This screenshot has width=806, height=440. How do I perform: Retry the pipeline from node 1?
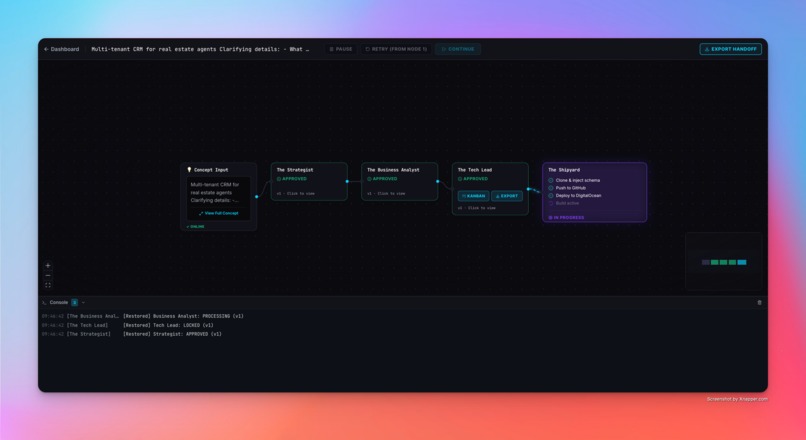tap(396, 49)
